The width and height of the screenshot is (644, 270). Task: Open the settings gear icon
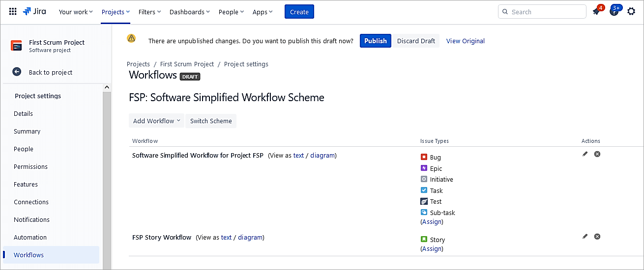click(x=631, y=12)
